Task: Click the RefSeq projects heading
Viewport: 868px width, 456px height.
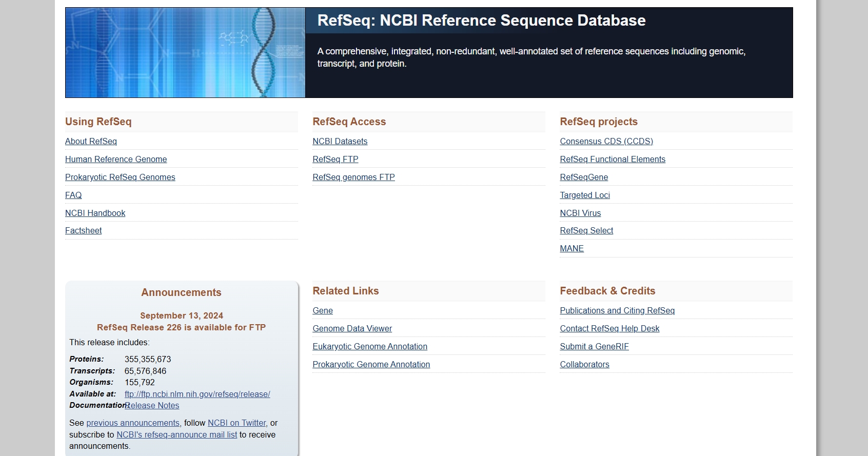Action: point(599,122)
